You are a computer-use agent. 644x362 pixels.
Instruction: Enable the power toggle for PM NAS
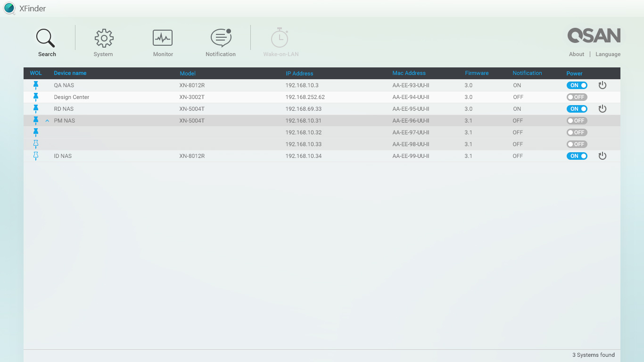tap(577, 121)
